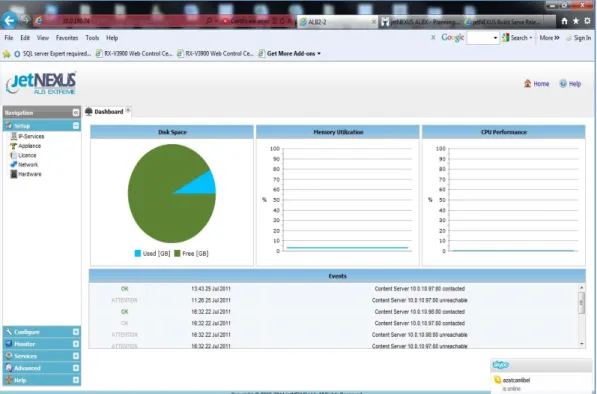This screenshot has width=597, height=394.
Task: Open first RX-V3900 Web Control bookmark
Action: click(x=134, y=54)
